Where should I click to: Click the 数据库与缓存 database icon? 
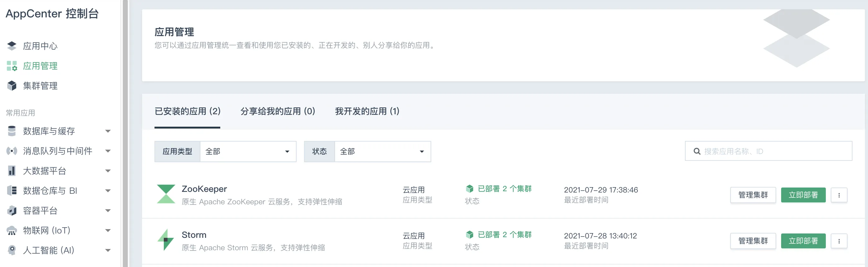coord(12,131)
